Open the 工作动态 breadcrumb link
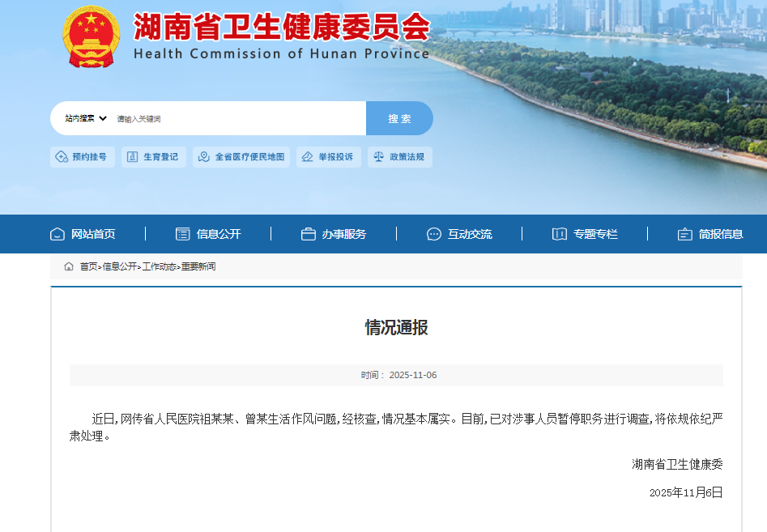Viewport: 767px width, 532px height. click(x=159, y=266)
